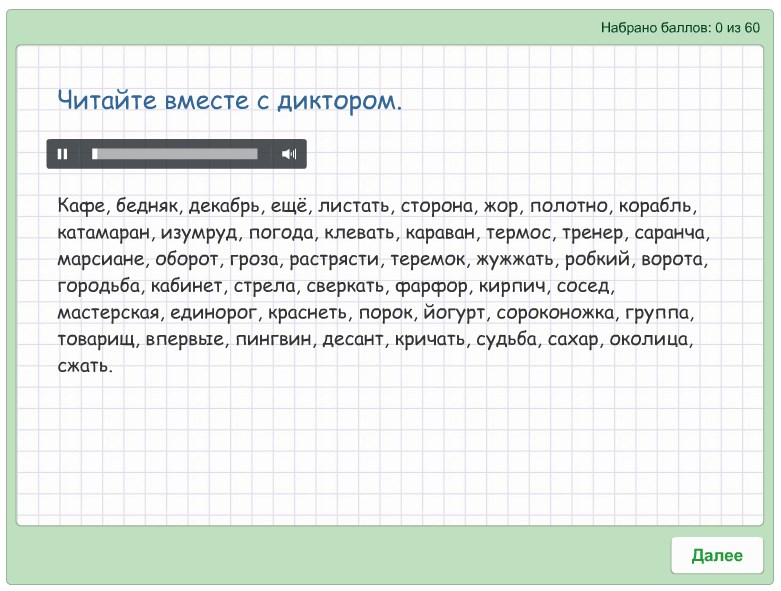
Task: Click the word 'краснеть'
Action: point(307,313)
